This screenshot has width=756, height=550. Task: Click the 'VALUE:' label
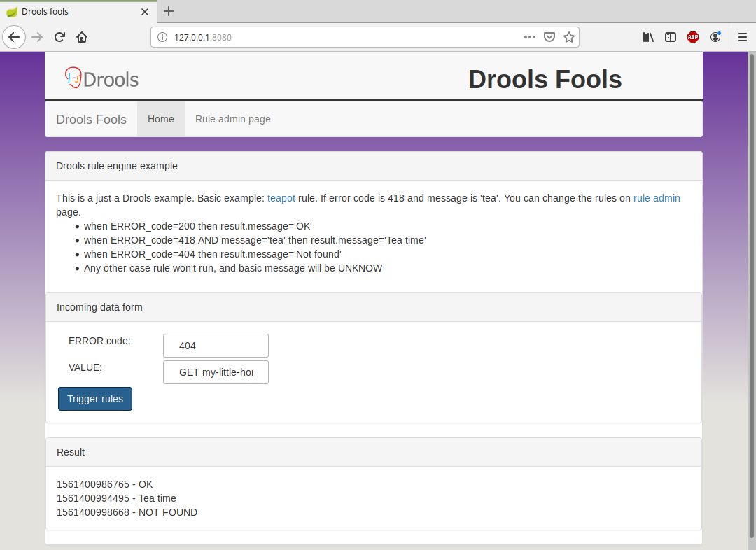[85, 367]
